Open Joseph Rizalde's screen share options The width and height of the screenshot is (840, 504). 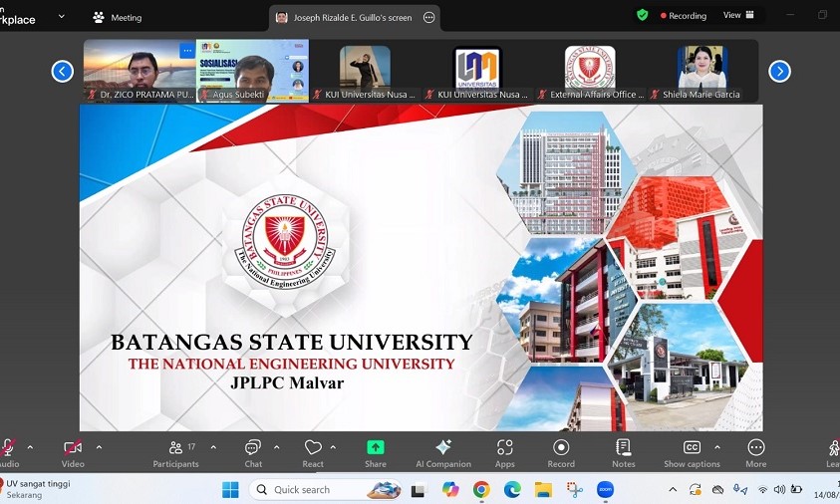tap(429, 17)
